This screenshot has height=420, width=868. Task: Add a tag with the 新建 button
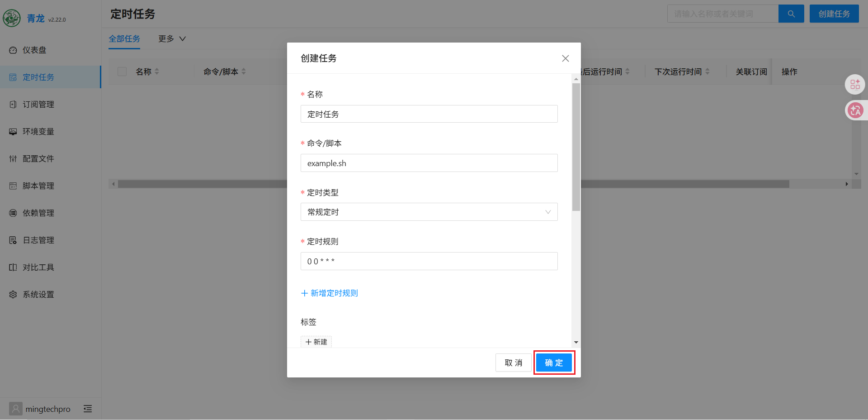click(x=316, y=342)
